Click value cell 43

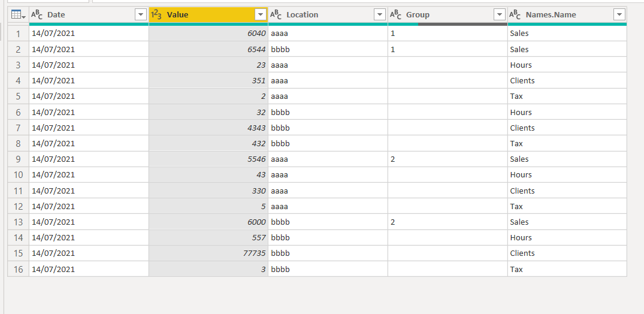point(208,174)
